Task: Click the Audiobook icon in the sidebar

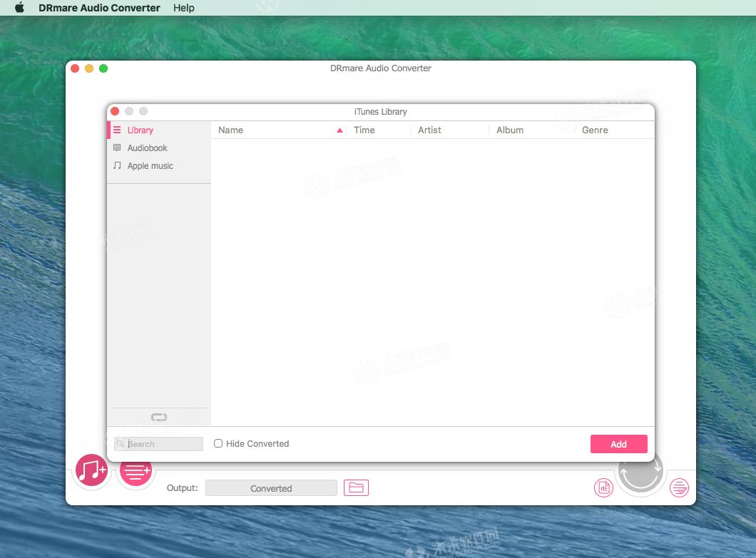Action: (118, 148)
